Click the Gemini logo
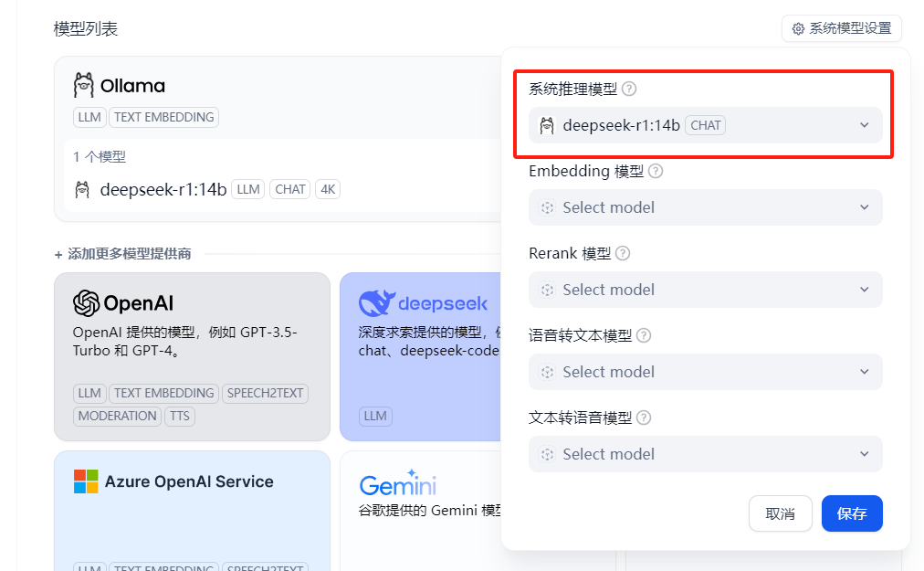 pos(398,483)
